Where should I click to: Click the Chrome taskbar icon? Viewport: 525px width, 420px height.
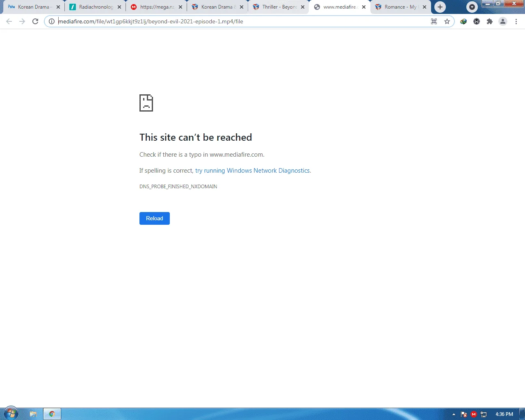pos(52,414)
